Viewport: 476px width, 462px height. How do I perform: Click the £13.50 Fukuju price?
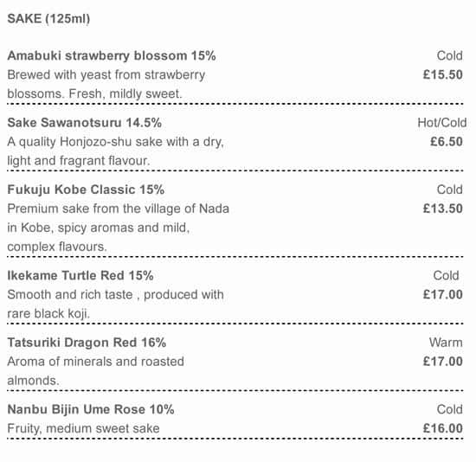[443, 209]
